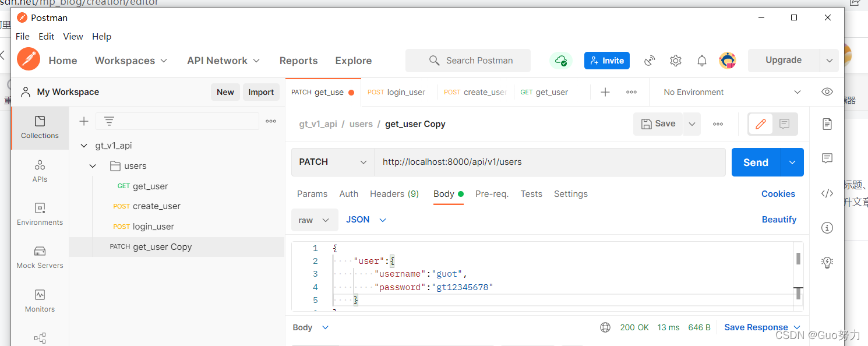Collapse the users folder
868x346 pixels.
[x=93, y=166]
